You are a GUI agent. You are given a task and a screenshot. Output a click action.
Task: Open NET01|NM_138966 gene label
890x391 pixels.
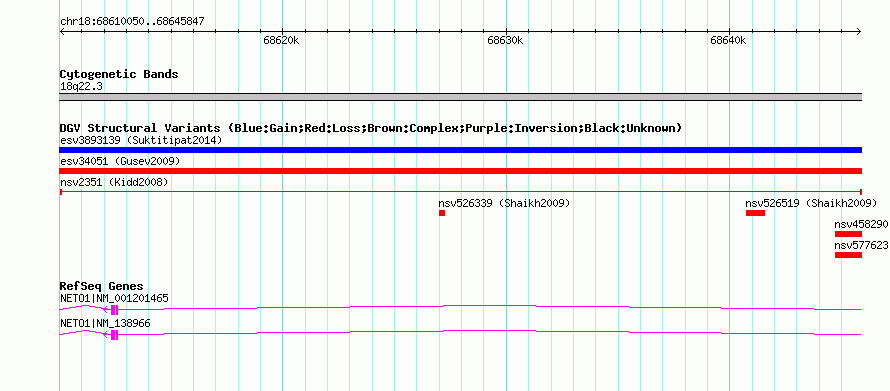(105, 323)
